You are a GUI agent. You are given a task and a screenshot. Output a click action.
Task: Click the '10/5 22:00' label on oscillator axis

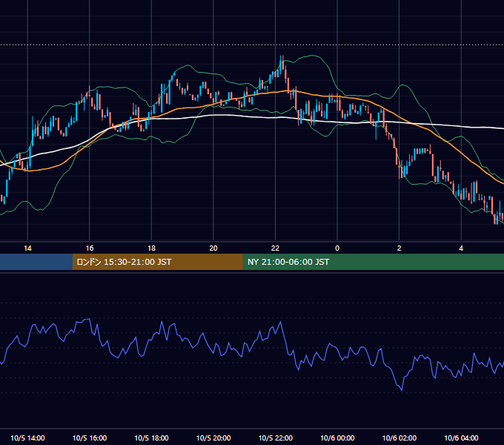[x=276, y=438]
